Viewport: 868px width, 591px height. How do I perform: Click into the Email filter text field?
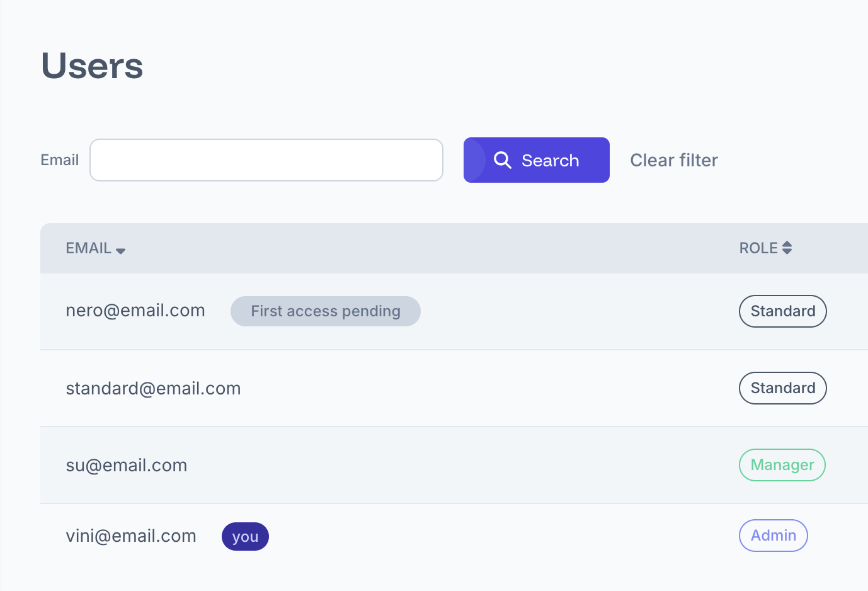coord(266,160)
